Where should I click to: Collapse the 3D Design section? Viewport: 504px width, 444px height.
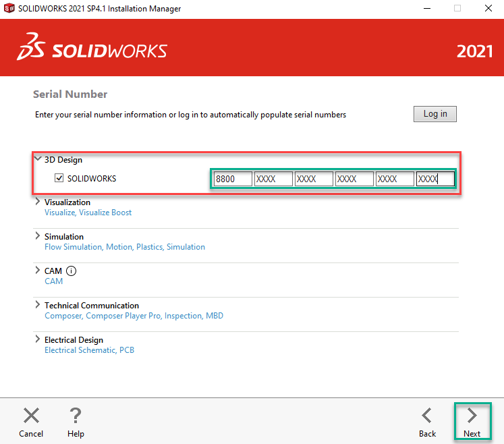tap(38, 159)
